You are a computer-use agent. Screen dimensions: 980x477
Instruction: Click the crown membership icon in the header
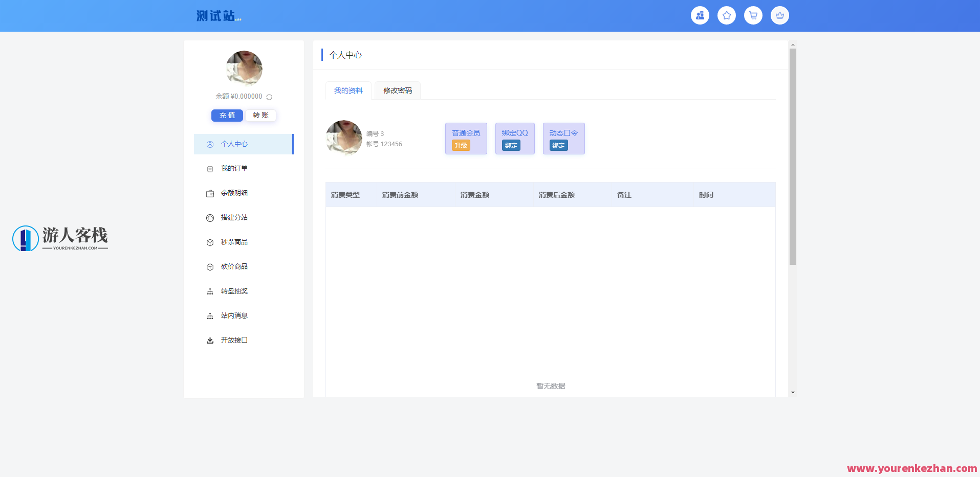click(779, 15)
